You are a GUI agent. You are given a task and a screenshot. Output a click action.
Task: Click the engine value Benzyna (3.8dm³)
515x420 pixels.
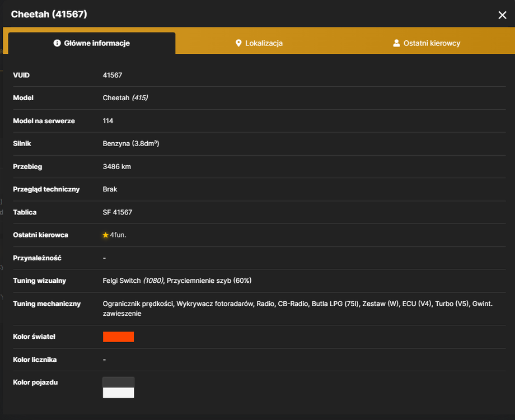point(131,143)
